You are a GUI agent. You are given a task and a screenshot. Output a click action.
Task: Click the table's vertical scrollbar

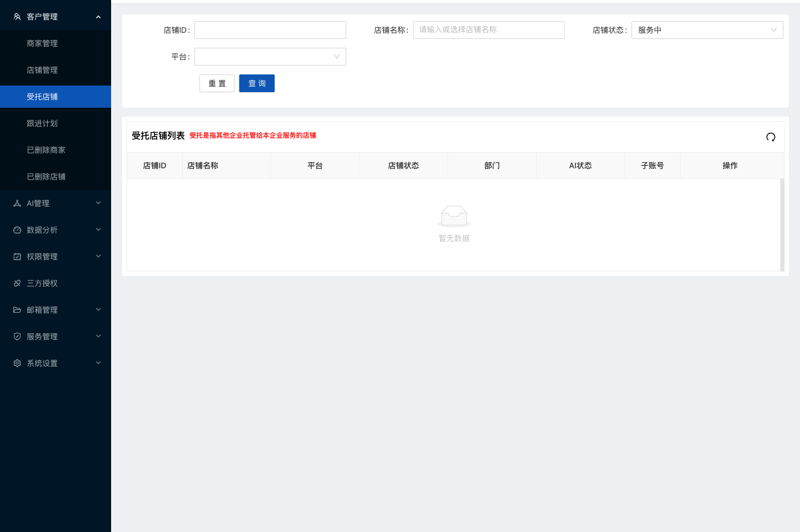[782, 225]
